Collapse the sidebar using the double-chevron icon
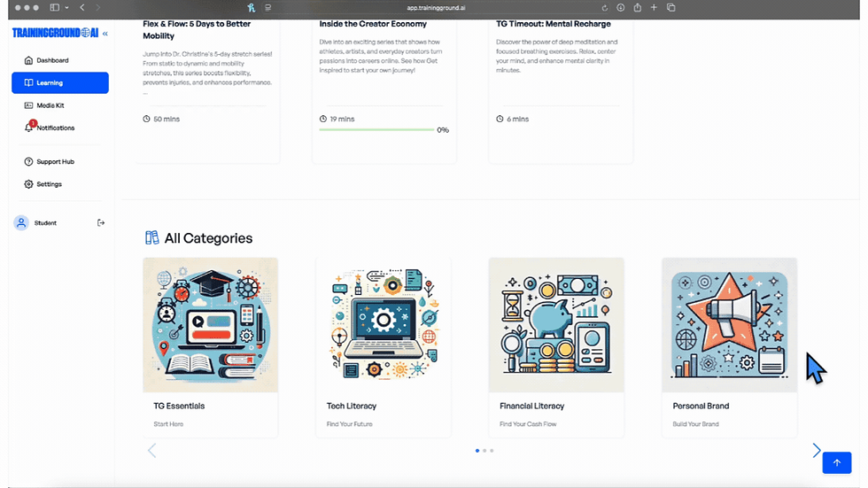The image size is (868, 488). 105,34
